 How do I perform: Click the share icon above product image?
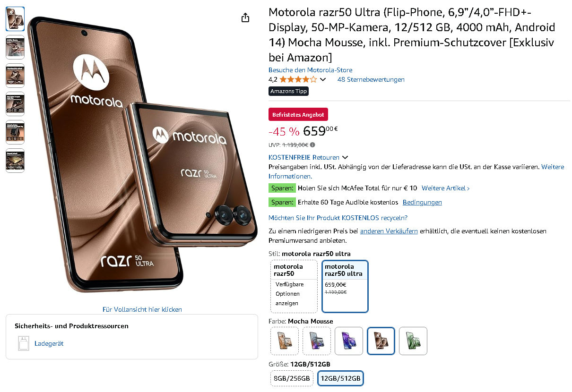click(245, 17)
